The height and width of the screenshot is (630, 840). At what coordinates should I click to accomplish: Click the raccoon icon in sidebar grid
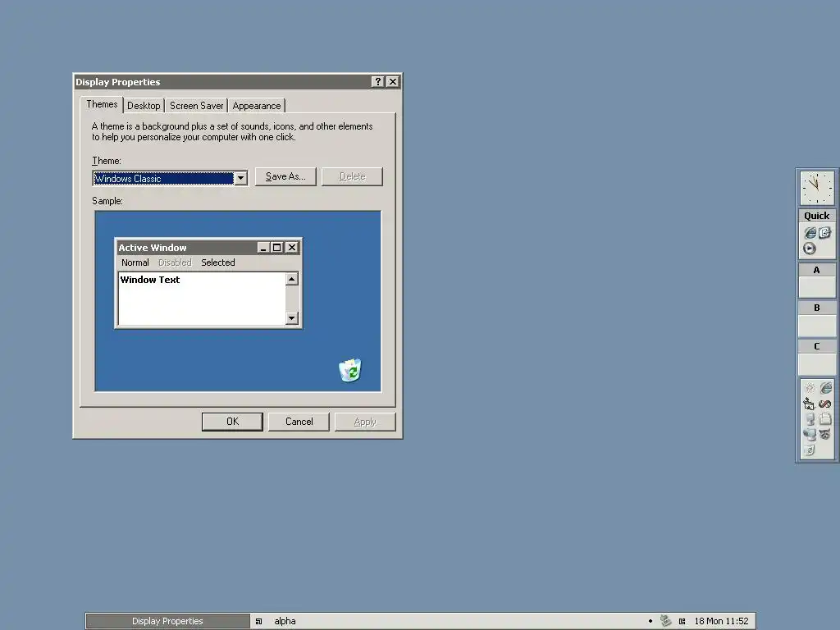825,435
